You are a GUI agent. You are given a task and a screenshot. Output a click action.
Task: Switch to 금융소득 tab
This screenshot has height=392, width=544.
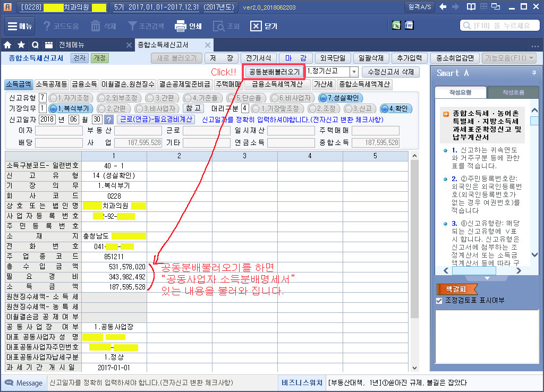coord(84,84)
